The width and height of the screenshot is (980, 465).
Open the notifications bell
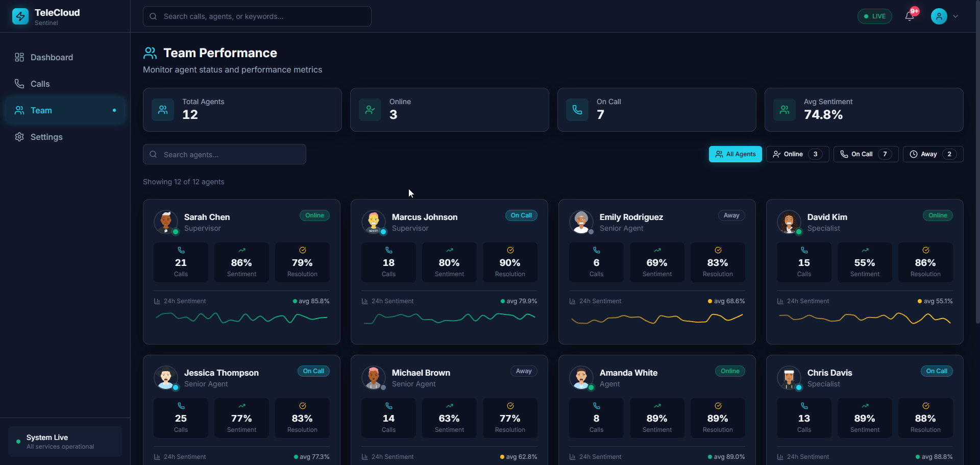tap(910, 16)
